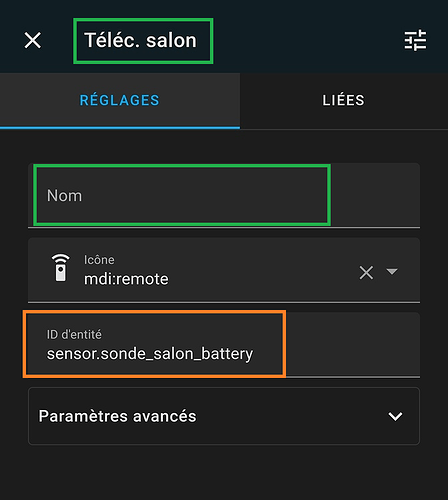The image size is (448, 500).
Task: Expand the Paramètres avancés section
Action: pyautogui.click(x=224, y=416)
